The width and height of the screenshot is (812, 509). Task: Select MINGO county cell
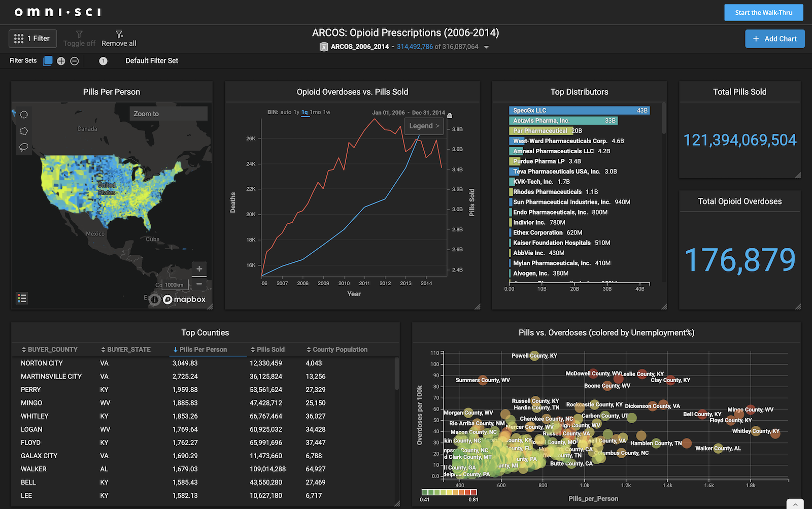[x=31, y=403]
